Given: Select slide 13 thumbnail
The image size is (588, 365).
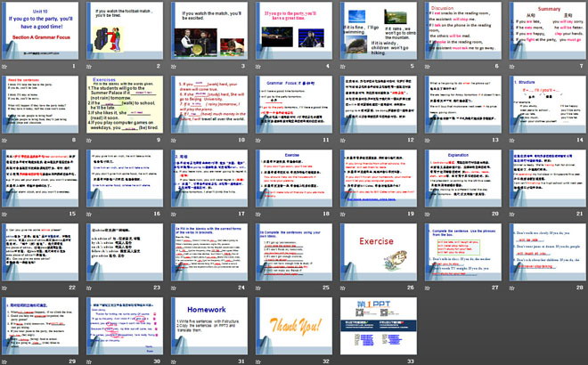Looking at the screenshot, I should (463, 104).
